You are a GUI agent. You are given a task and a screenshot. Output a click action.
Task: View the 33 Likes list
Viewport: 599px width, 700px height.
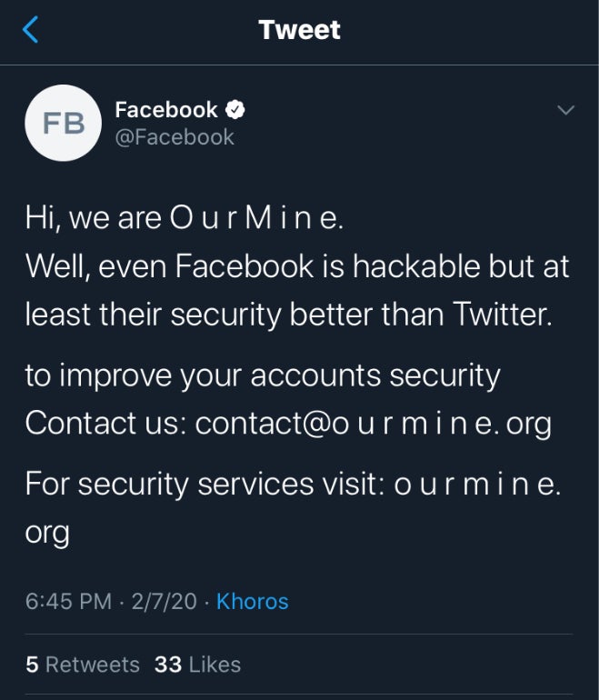[x=197, y=665]
